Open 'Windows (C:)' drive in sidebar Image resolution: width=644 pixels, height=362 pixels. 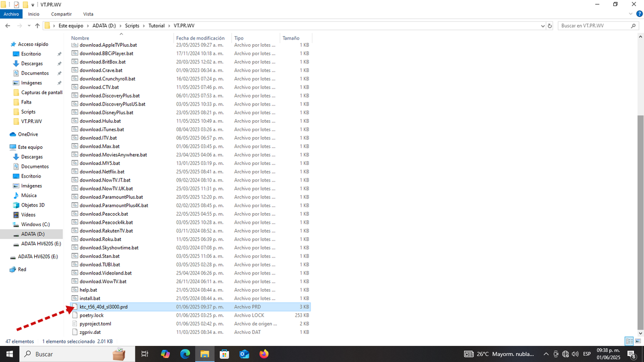pos(35,224)
